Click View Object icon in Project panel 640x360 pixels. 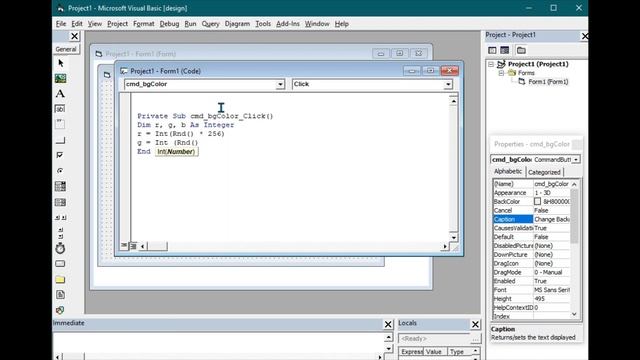[505, 50]
